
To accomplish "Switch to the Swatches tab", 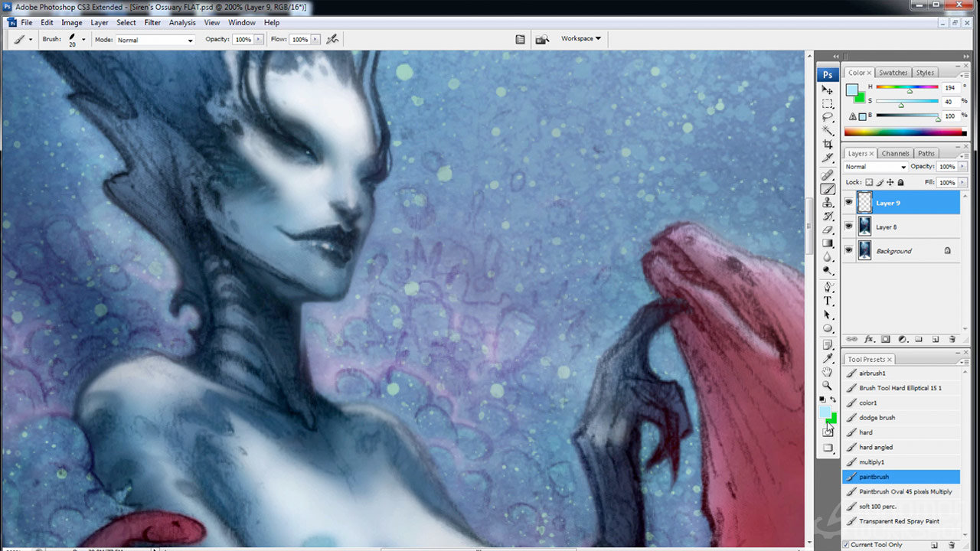I will [893, 73].
